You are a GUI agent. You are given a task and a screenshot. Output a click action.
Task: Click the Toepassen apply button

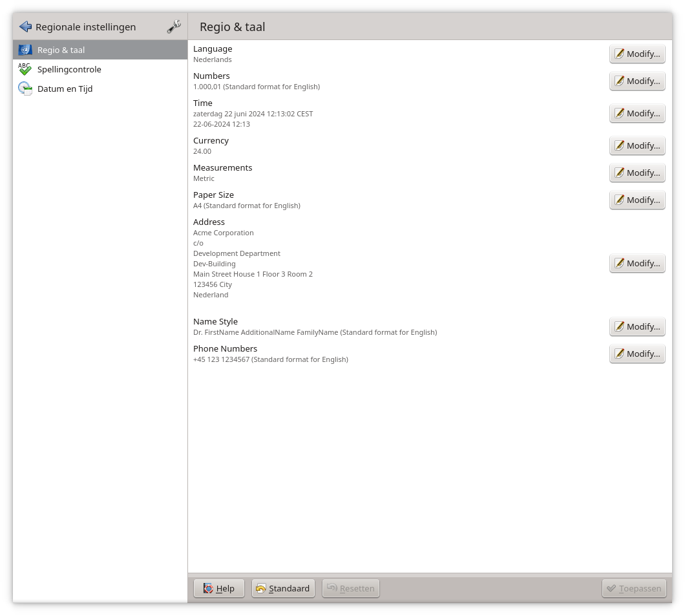point(634,588)
